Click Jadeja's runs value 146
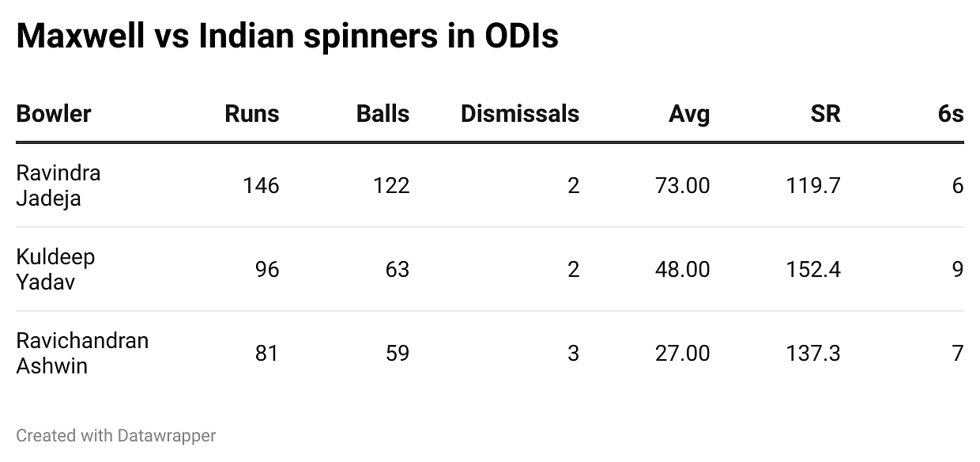980x462 pixels. click(x=261, y=186)
